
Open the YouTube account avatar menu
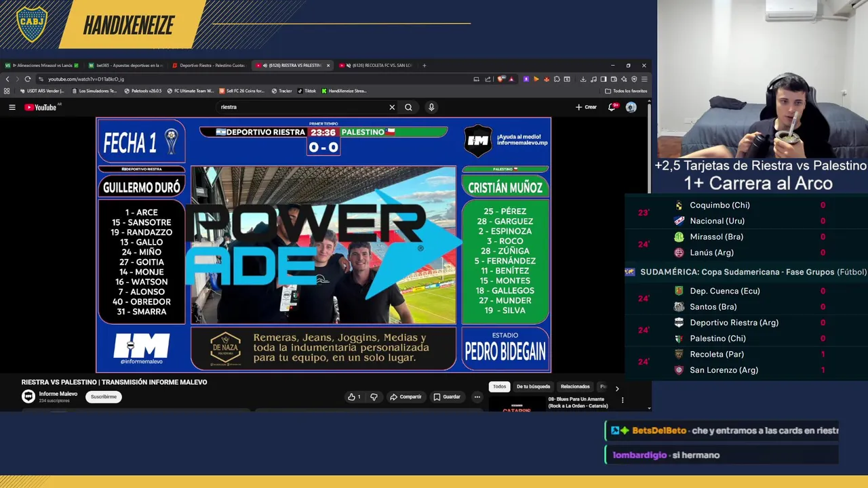(631, 107)
